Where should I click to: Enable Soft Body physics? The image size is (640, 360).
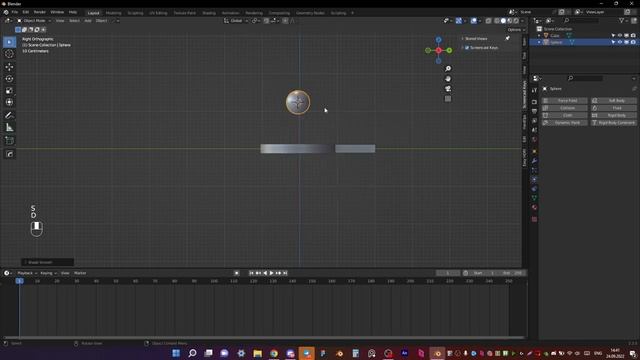(x=613, y=100)
